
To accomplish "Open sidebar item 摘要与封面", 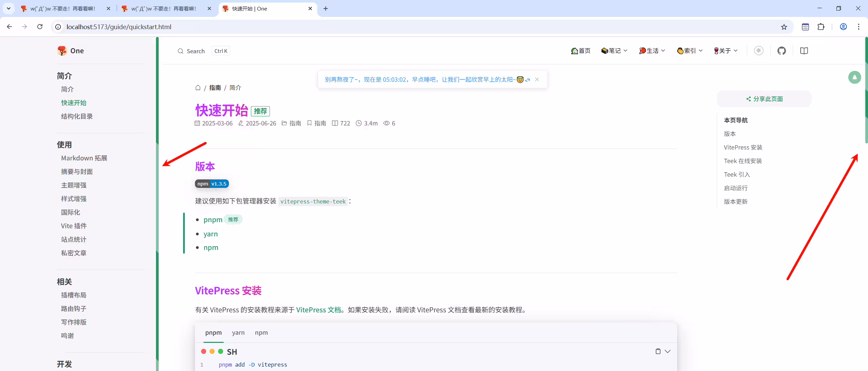I will 77,172.
